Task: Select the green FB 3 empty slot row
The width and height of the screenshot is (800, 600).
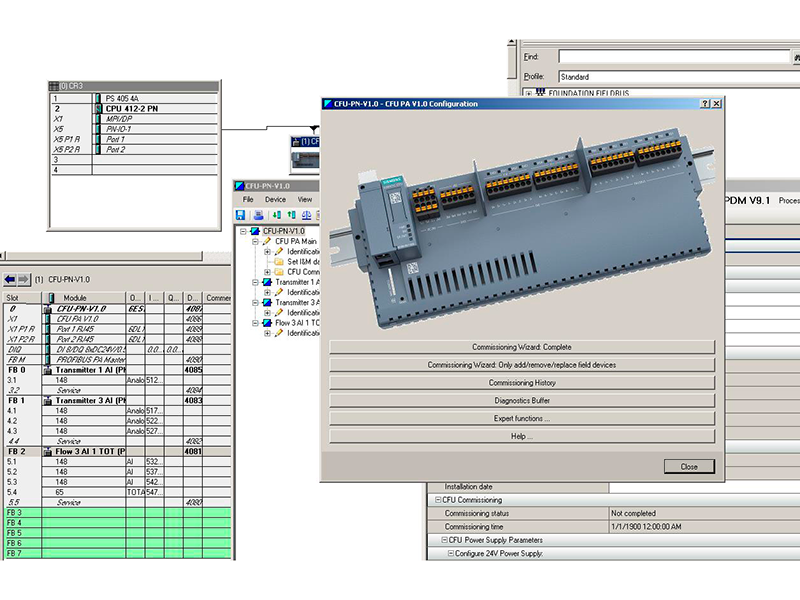Action: pyautogui.click(x=117, y=513)
